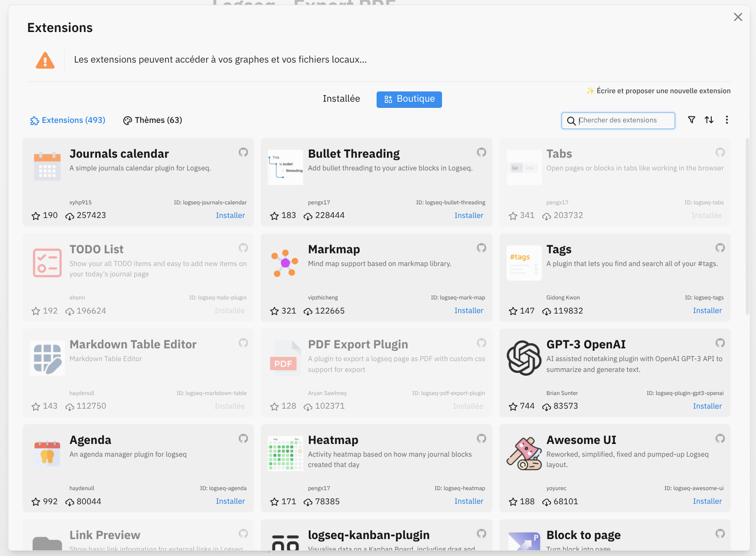Switch to the Installée tab
This screenshot has height=556, width=756.
[341, 99]
